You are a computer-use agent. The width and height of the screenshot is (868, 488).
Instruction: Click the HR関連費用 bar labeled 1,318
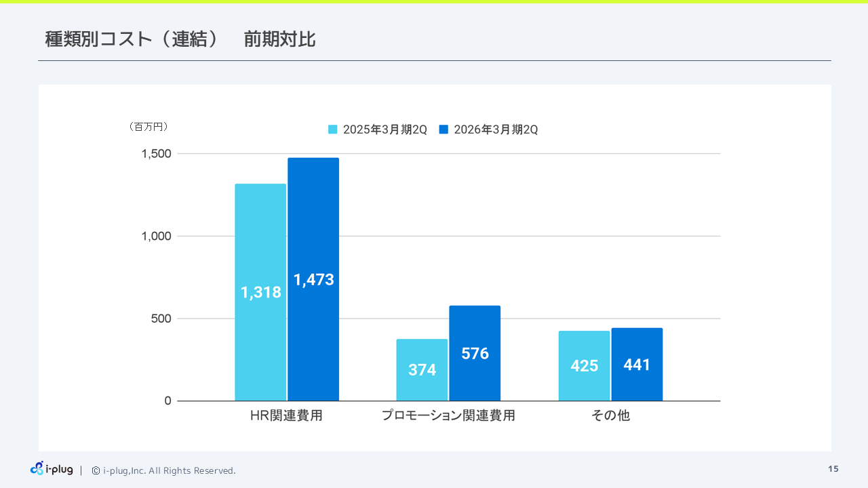pos(260,291)
